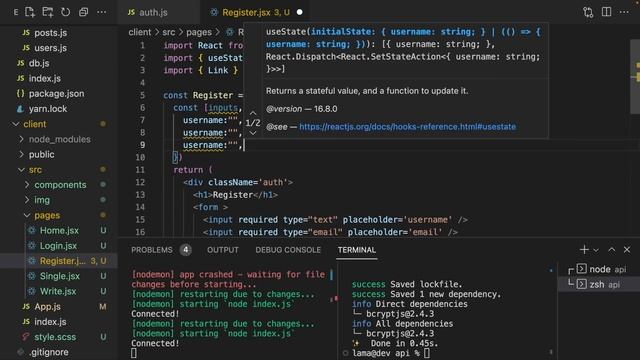640x360 pixels.
Task: Click the Register heading text on line 13
Action: (x=233, y=195)
